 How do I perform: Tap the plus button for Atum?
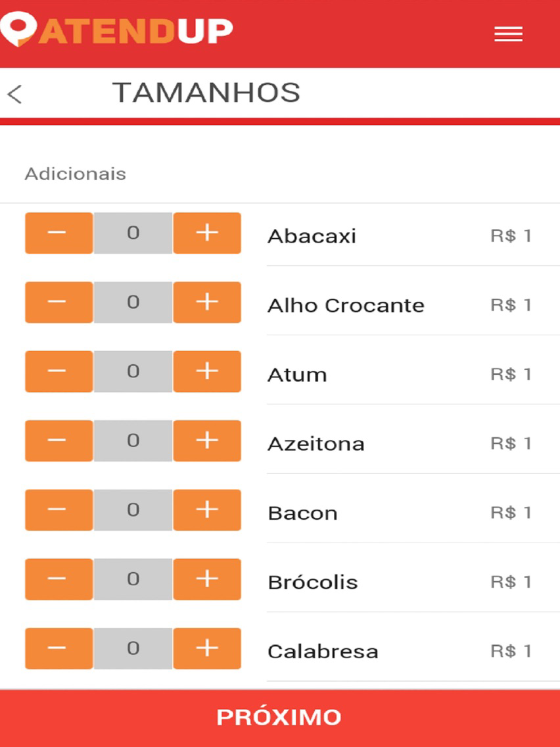tap(207, 372)
